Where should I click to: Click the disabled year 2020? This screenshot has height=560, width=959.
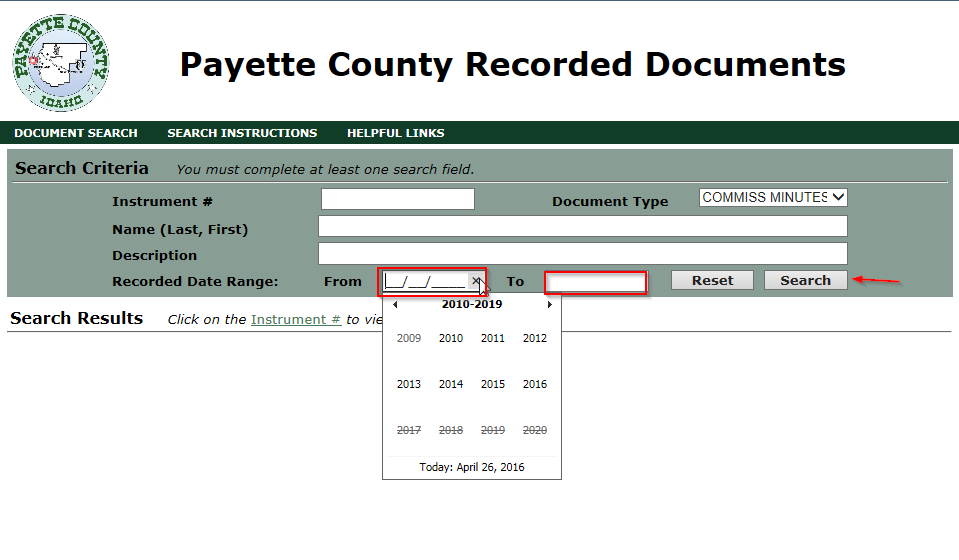point(535,430)
